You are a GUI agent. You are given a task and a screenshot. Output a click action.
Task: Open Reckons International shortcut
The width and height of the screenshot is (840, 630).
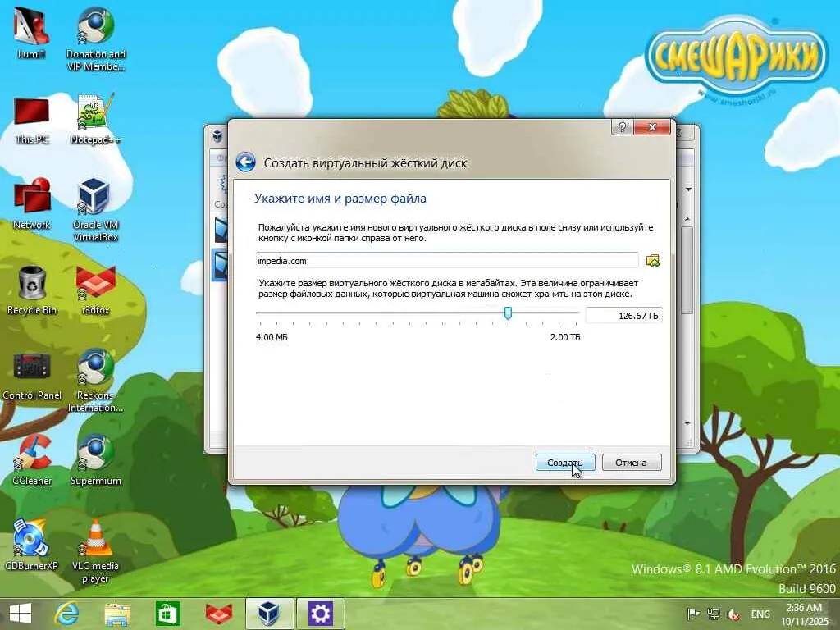click(x=95, y=381)
